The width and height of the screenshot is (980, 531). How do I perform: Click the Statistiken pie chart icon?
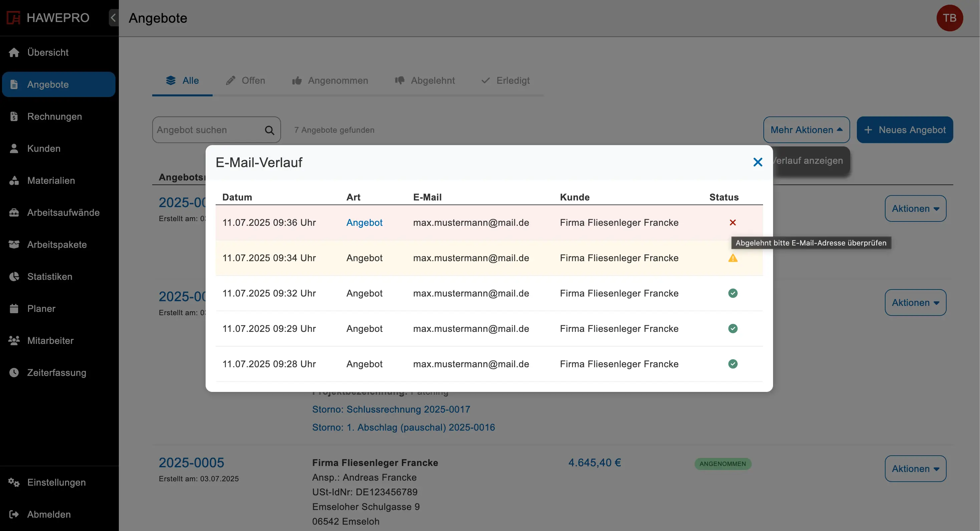(x=14, y=276)
